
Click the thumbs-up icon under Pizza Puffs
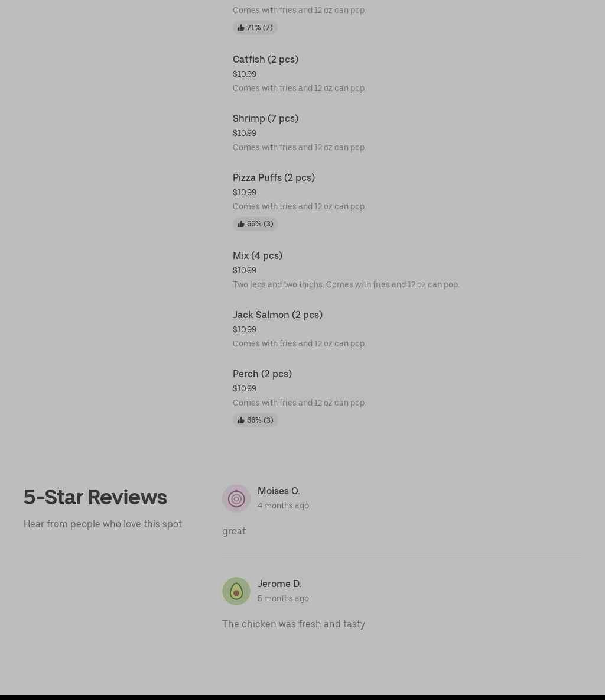click(241, 224)
